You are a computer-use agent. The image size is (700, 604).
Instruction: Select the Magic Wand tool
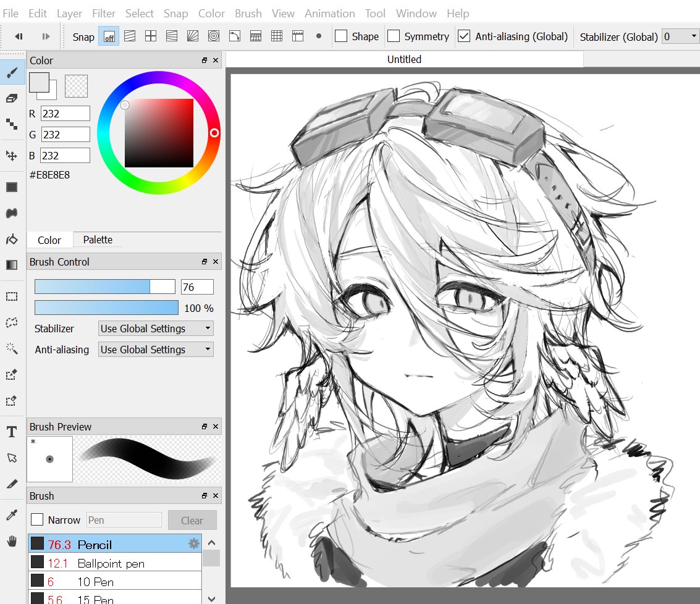[x=12, y=348]
